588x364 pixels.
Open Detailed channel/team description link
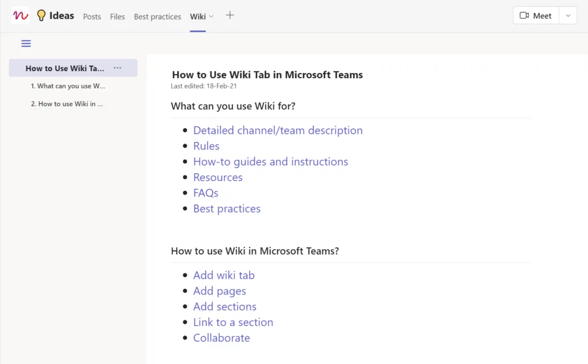tap(278, 130)
